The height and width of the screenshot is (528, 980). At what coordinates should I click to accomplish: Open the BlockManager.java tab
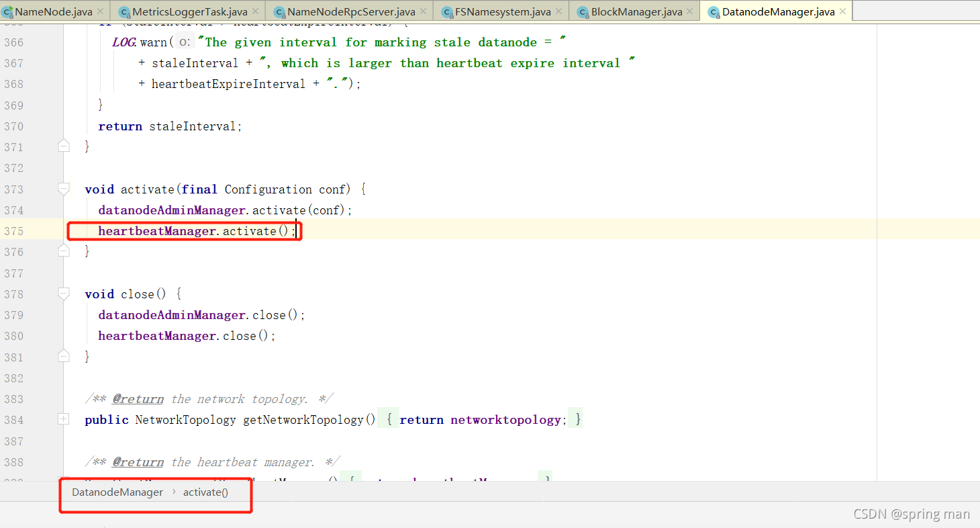coord(634,11)
